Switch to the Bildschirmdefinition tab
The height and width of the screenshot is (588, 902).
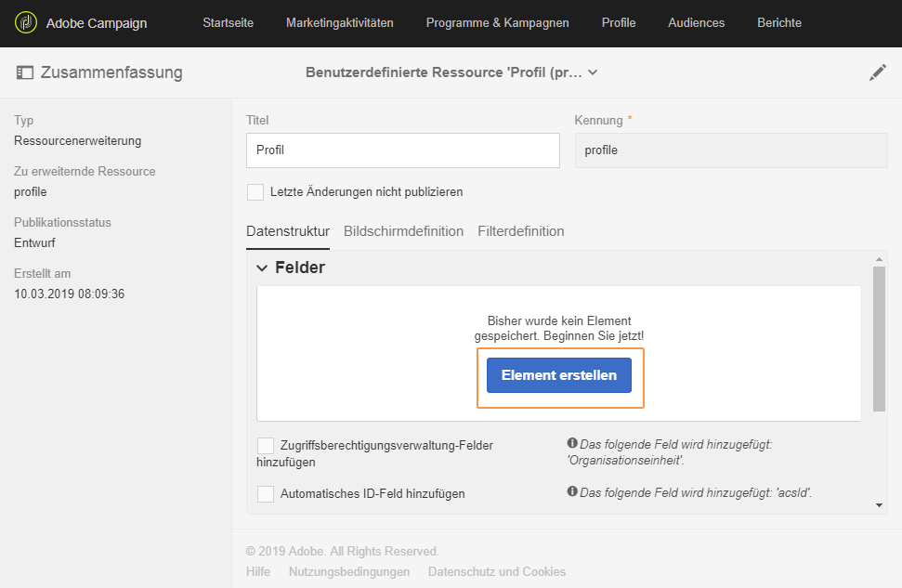[x=403, y=231]
